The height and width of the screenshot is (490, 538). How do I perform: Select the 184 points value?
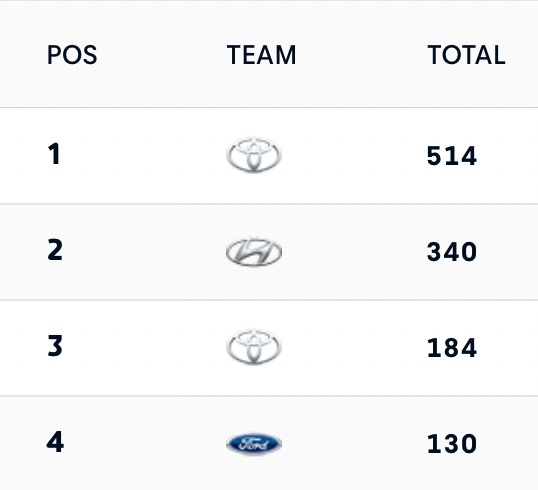[452, 348]
